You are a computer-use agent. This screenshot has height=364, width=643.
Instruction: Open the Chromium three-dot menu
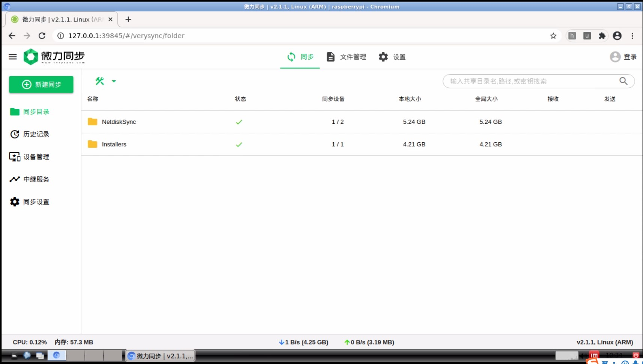click(632, 36)
